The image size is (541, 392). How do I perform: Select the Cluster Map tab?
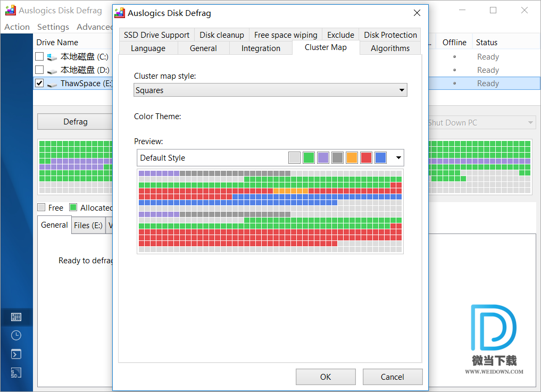tap(326, 48)
